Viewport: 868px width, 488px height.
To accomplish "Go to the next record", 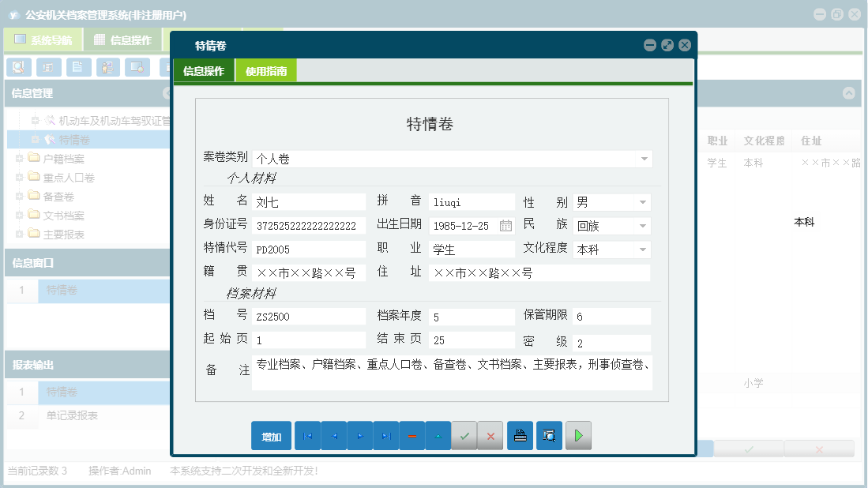I will (x=359, y=435).
